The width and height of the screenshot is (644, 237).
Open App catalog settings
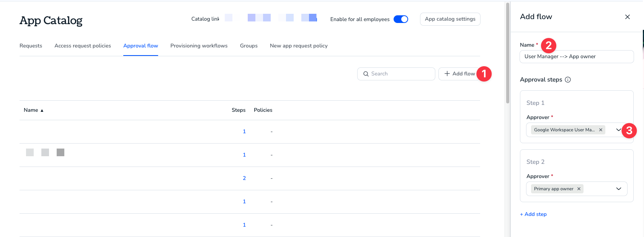[450, 19]
